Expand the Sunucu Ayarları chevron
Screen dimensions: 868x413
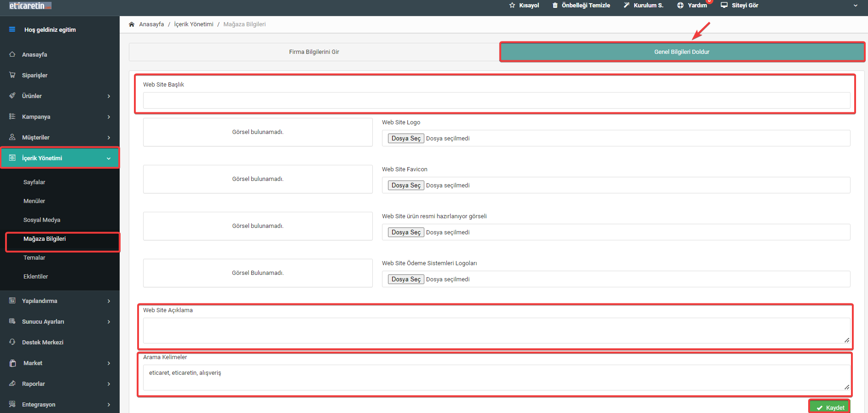pyautogui.click(x=109, y=322)
